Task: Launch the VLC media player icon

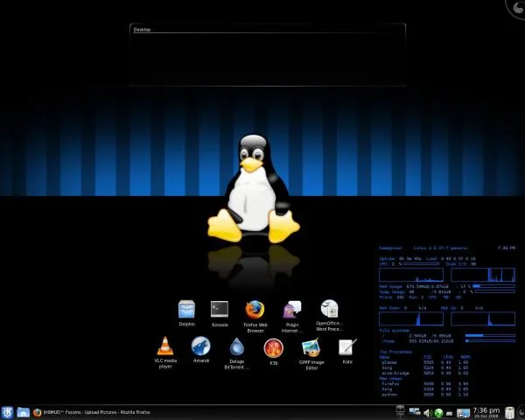Action: click(165, 353)
